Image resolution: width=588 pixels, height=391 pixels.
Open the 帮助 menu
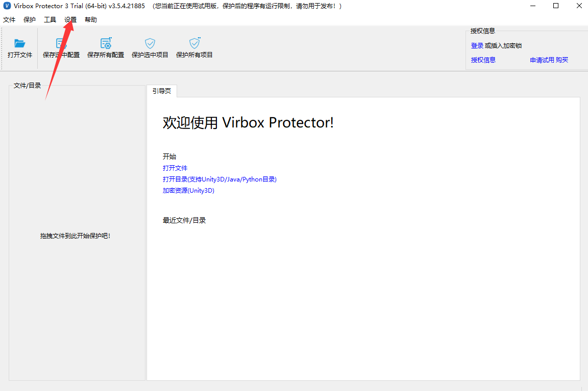click(91, 20)
